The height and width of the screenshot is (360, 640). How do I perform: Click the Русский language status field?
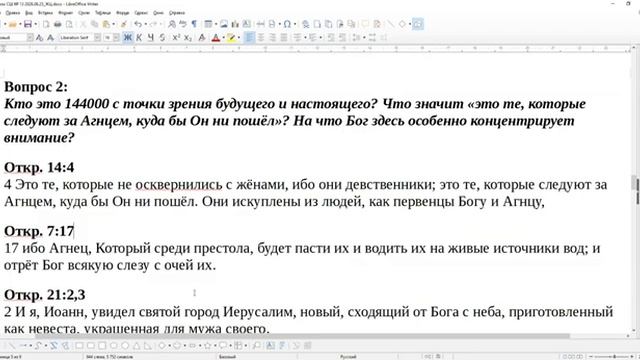click(x=348, y=357)
